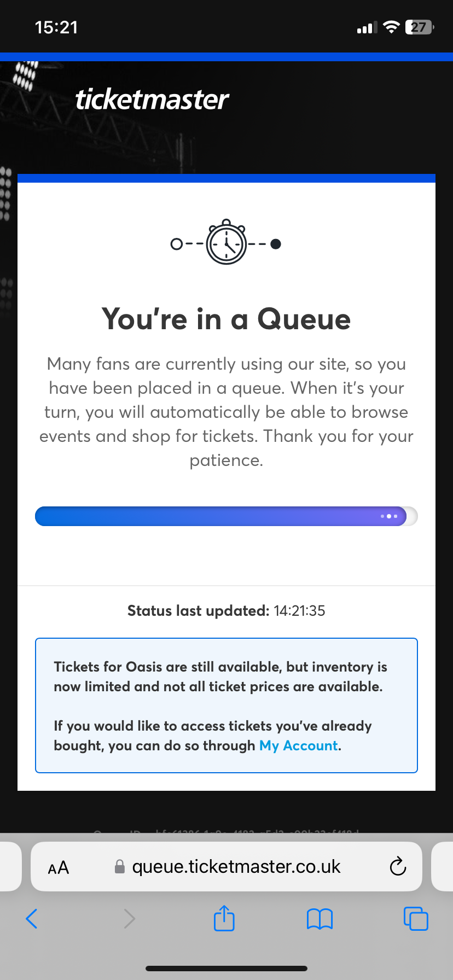453x980 pixels.
Task: Open the My Account link
Action: tap(299, 745)
